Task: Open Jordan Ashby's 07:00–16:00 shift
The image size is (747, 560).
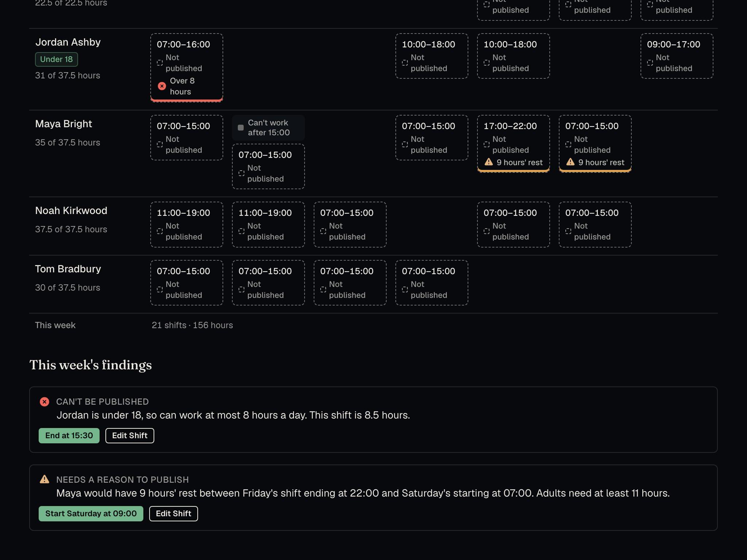Action: click(187, 68)
